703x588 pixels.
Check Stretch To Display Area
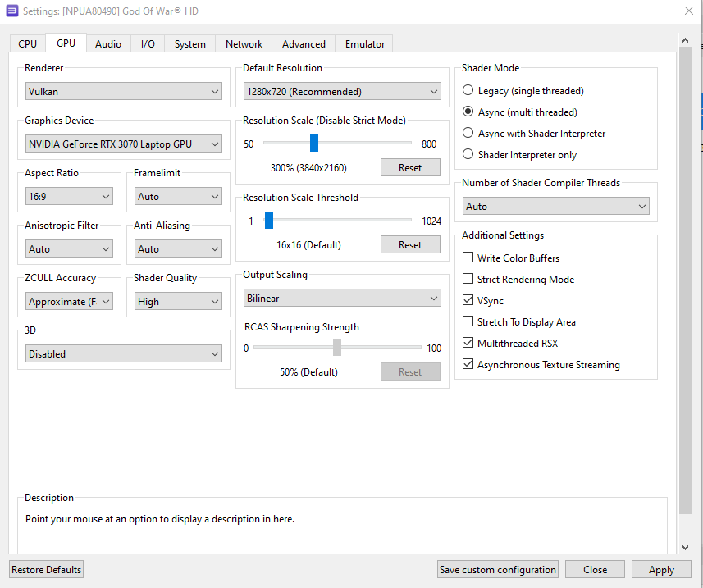(468, 322)
